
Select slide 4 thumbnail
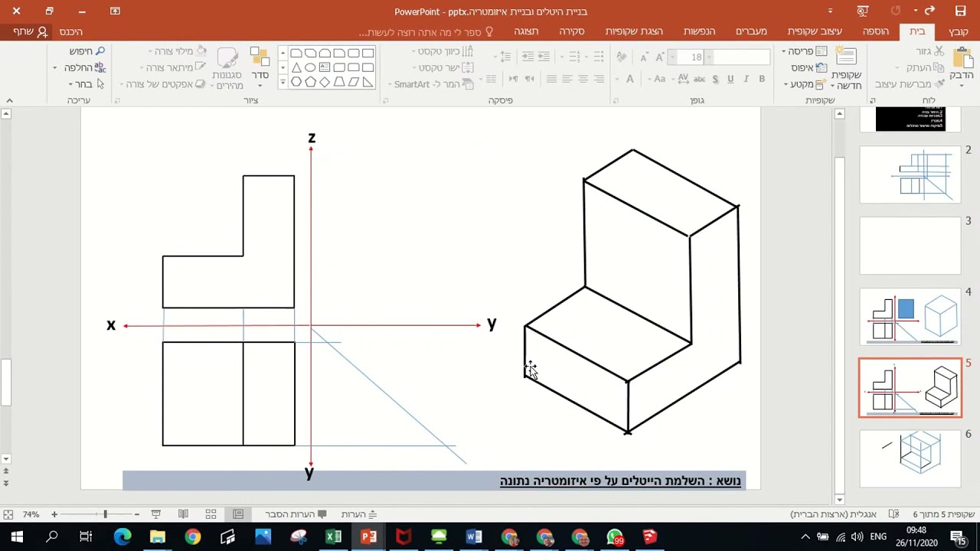pos(910,317)
